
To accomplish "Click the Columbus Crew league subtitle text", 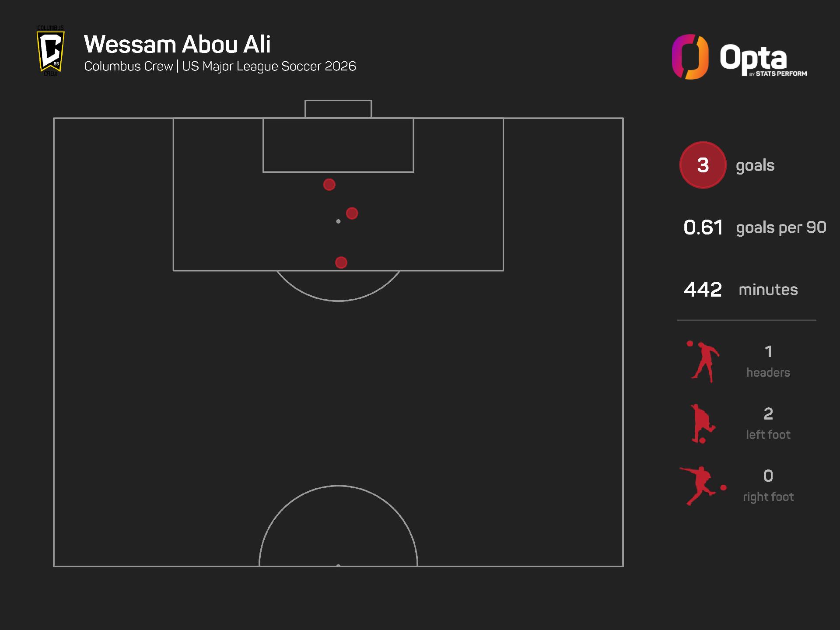I will 220,66.
